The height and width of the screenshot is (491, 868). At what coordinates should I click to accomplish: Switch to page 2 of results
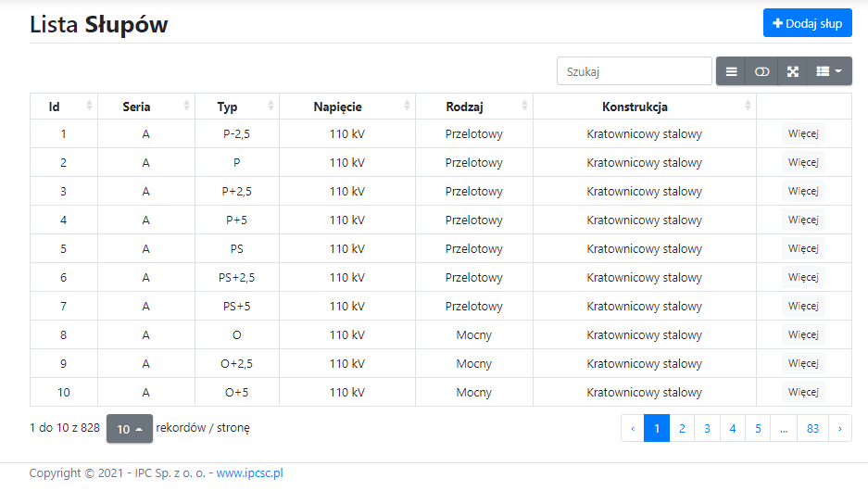(x=682, y=428)
